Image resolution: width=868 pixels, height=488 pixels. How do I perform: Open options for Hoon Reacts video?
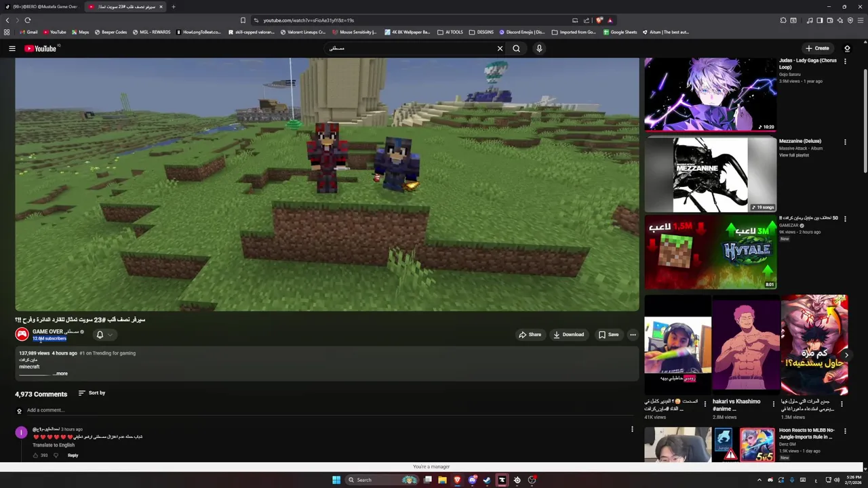(x=845, y=431)
